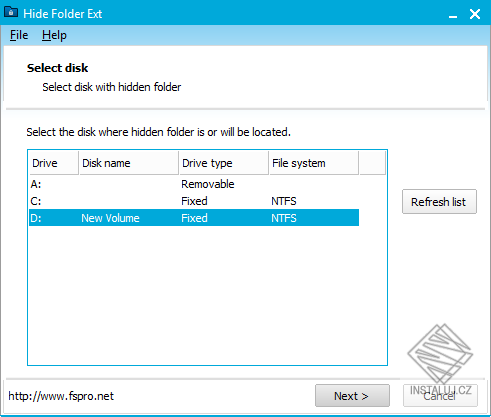This screenshot has width=491, height=417.
Task: Select drive C: in the list
Action: (194, 201)
